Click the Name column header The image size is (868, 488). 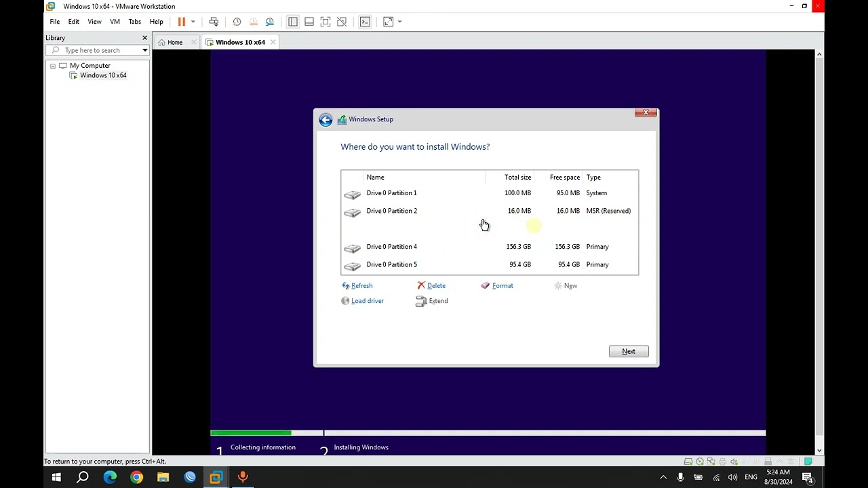pyautogui.click(x=375, y=178)
